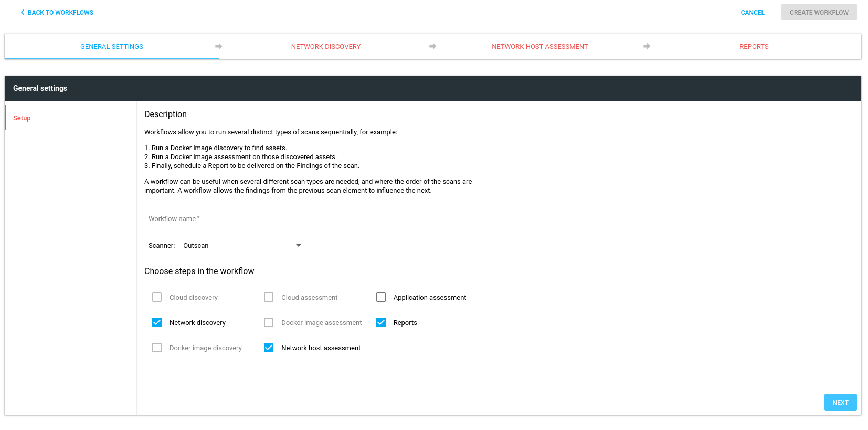The width and height of the screenshot is (868, 430).
Task: Switch to the Network Host Assessment tab
Action: click(540, 47)
